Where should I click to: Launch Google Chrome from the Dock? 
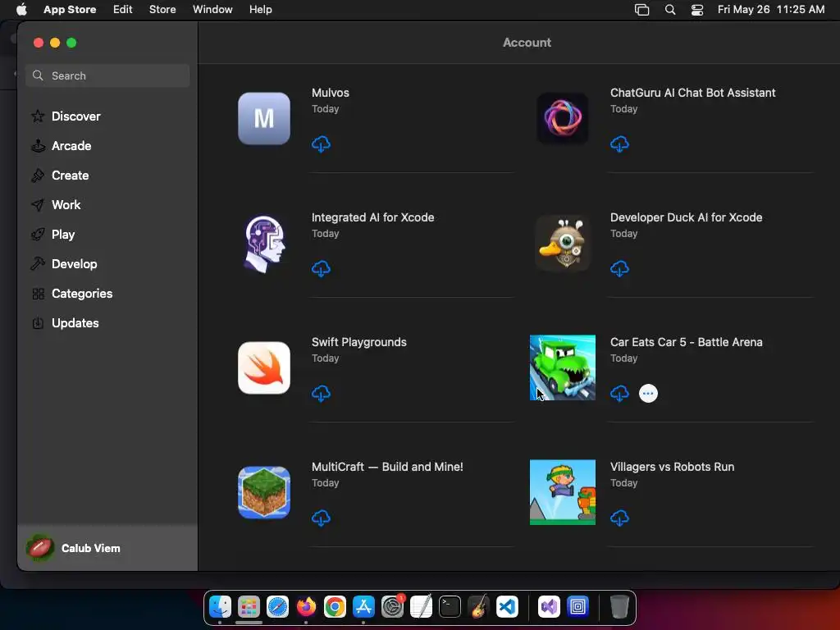click(x=335, y=607)
